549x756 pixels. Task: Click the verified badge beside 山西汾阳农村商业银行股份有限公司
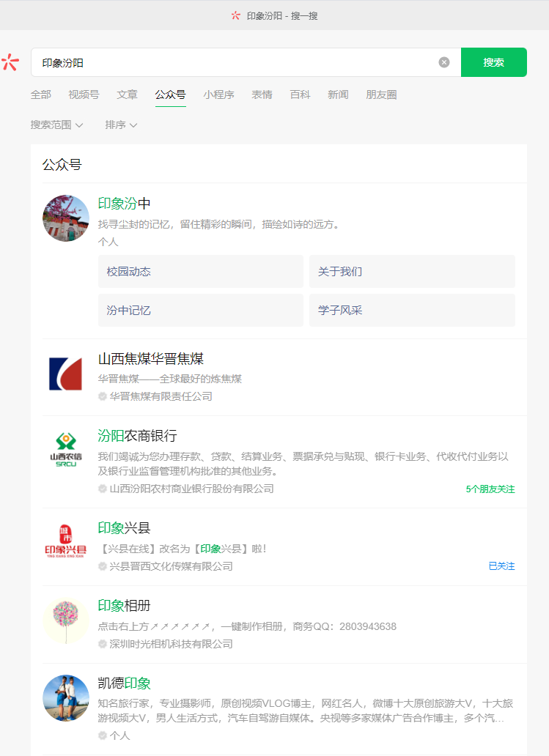click(103, 489)
